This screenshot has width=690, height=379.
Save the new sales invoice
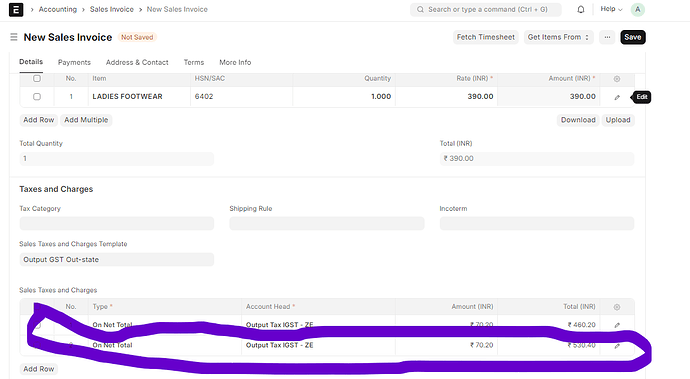(x=633, y=37)
